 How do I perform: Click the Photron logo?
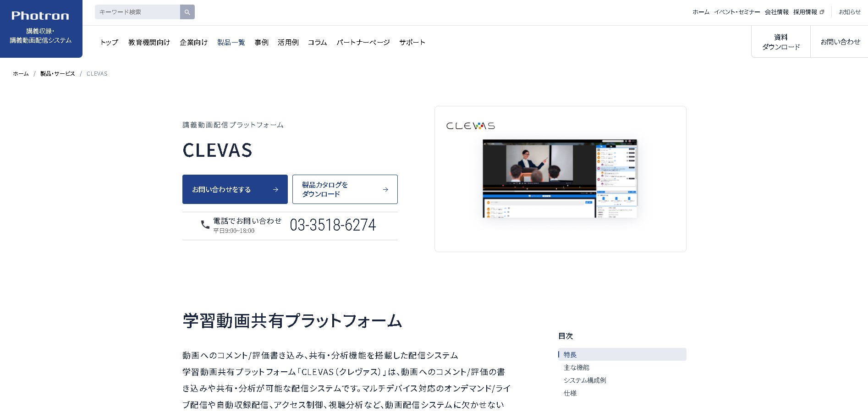[40, 16]
